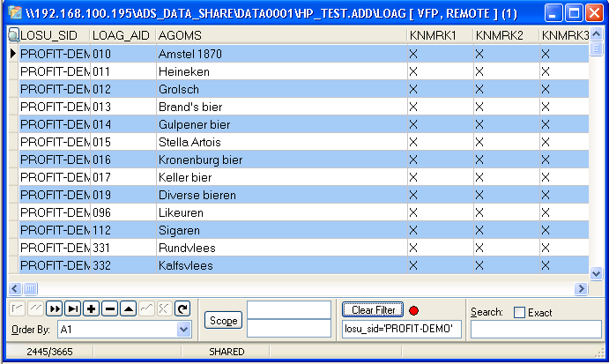
Task: Click the horizontal scrollbar right arrow
Action: (581, 288)
